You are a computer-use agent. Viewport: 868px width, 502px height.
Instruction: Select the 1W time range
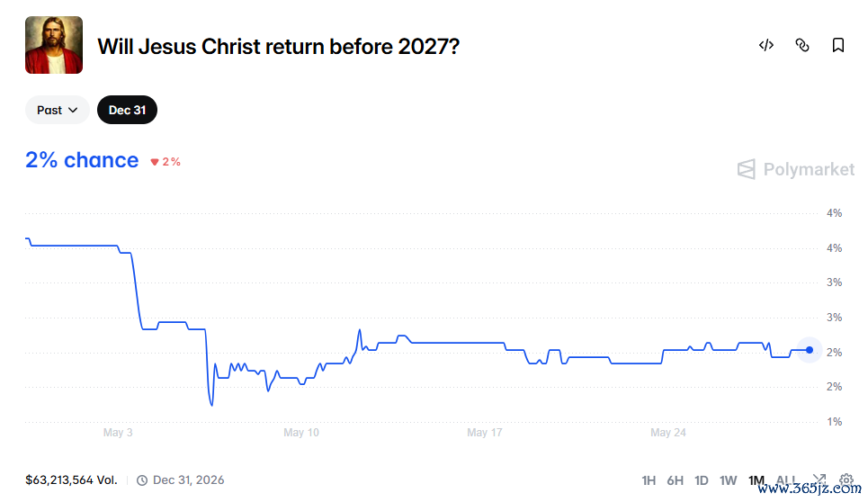(728, 480)
